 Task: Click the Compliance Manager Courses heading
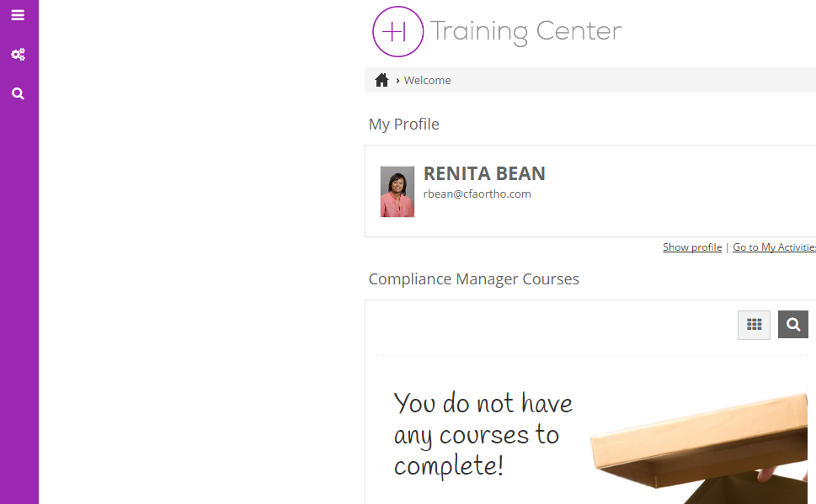tap(473, 279)
